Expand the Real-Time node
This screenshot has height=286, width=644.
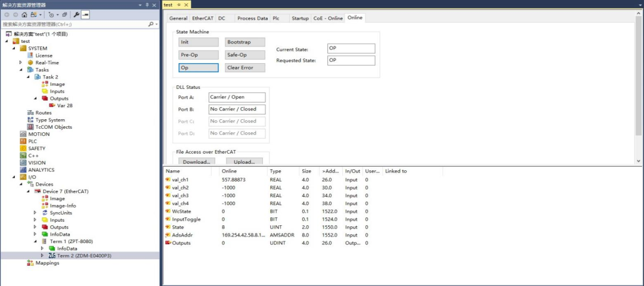(x=21, y=63)
